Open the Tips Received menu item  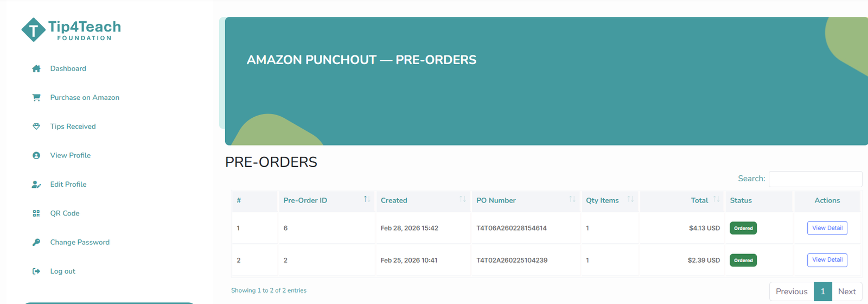click(73, 126)
